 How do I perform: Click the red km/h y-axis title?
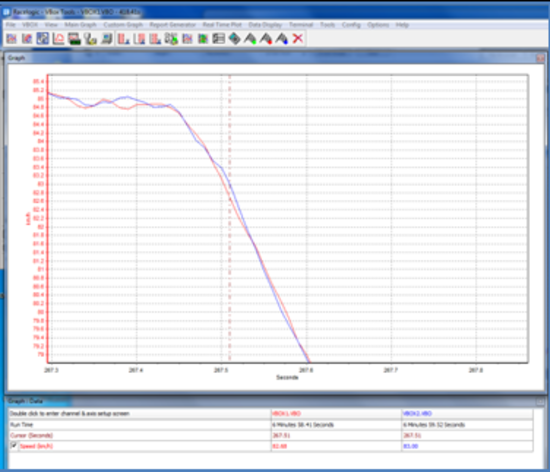(x=28, y=219)
